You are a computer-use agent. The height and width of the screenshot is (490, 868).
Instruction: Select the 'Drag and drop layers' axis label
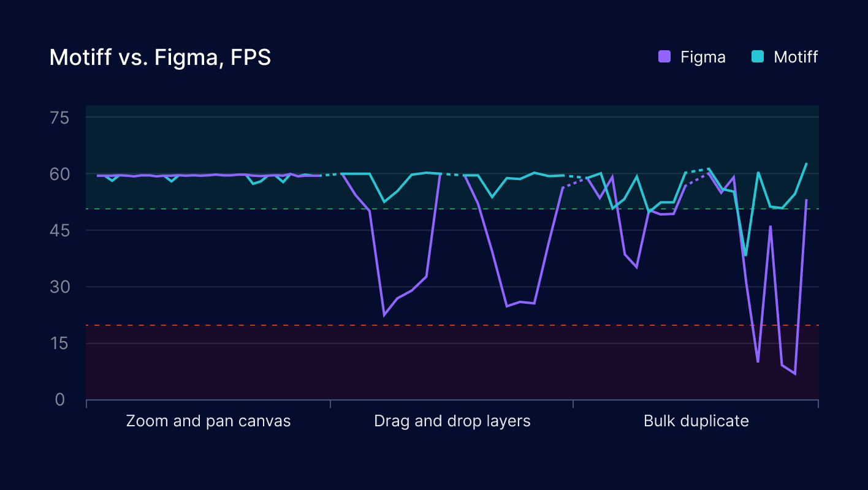[452, 421]
